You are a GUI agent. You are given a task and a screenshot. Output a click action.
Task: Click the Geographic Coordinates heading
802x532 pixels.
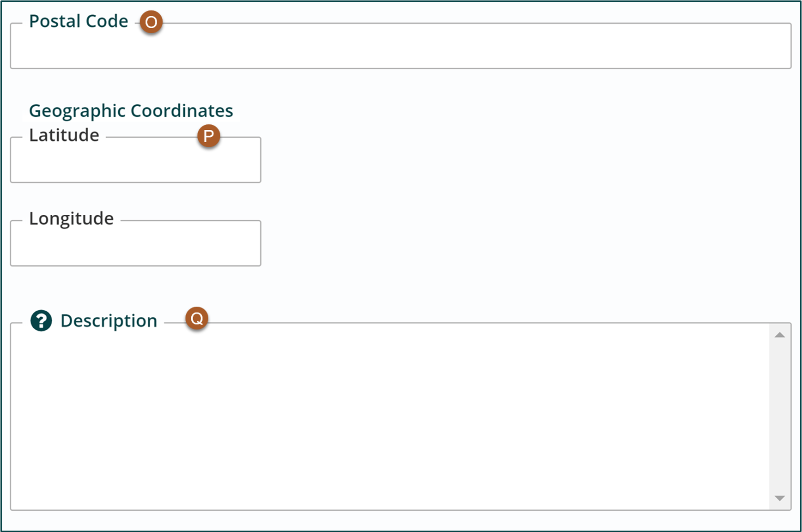coord(131,111)
